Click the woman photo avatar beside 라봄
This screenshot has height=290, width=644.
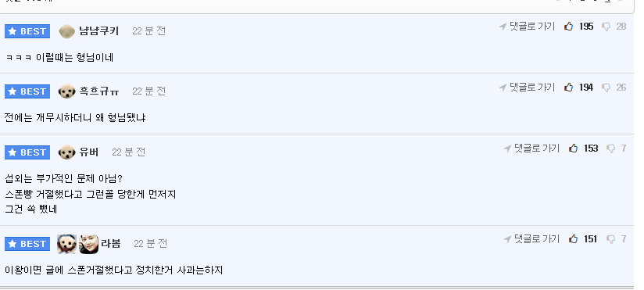[89, 244]
